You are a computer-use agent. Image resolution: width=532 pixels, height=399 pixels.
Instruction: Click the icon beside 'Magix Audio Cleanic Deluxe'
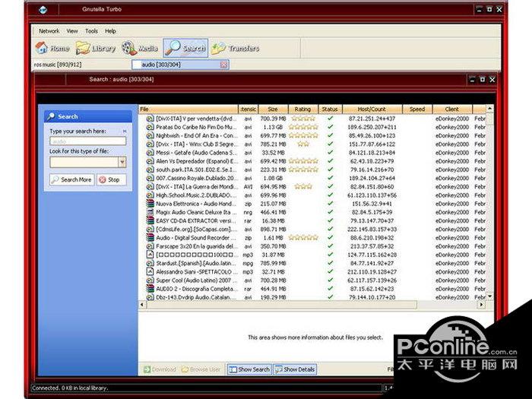click(x=150, y=212)
